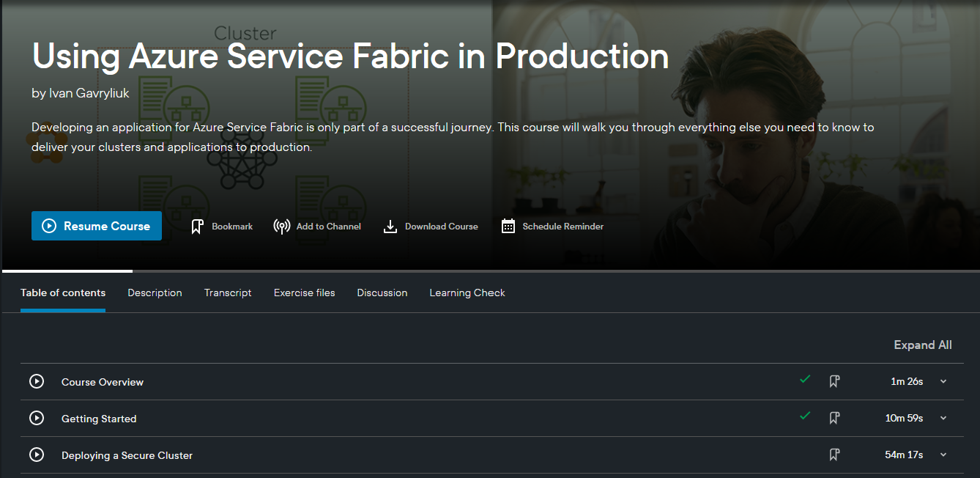Click the 54m 17s duration
Viewport: 980px width, 478px height.
click(905, 455)
